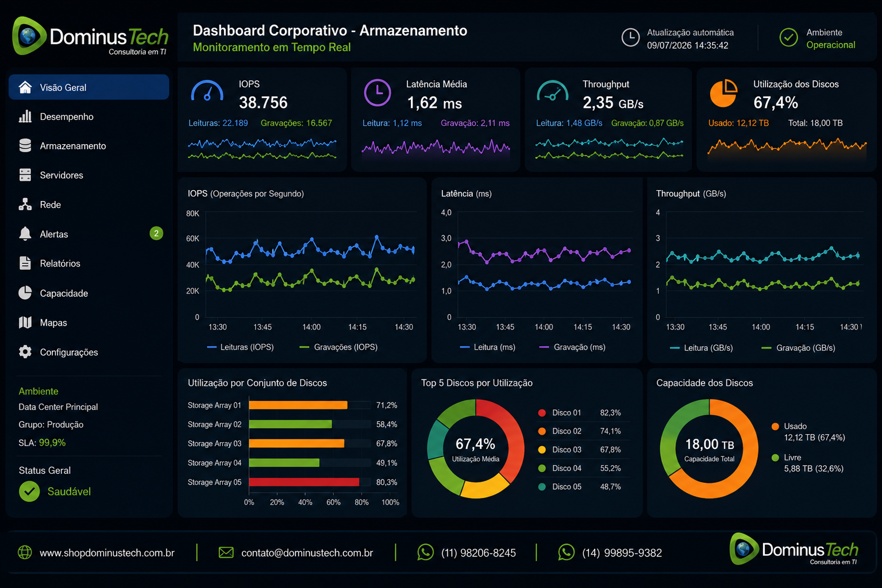Click the Storage Array 01 orange bar
The height and width of the screenshot is (588, 882).
coord(298,405)
